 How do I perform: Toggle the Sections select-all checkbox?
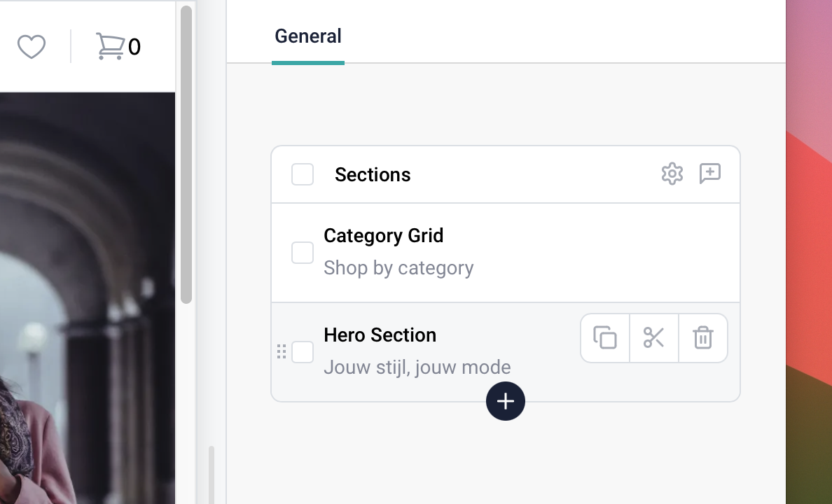(x=303, y=174)
